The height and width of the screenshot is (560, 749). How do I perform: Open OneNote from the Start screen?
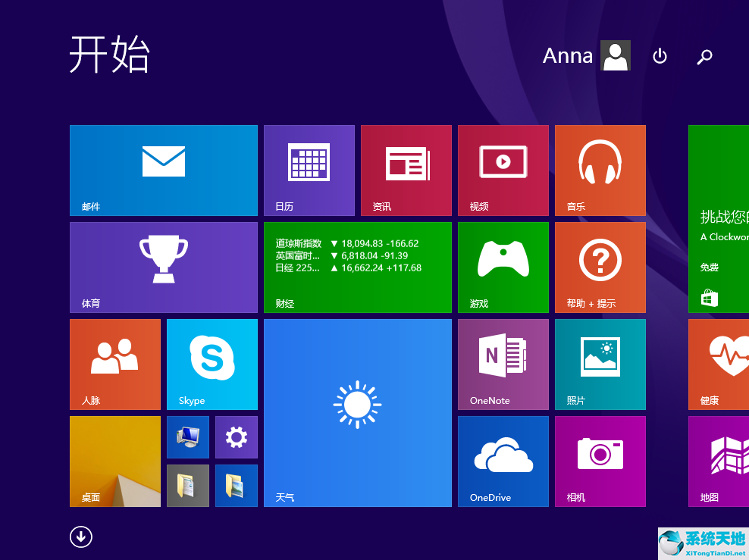[503, 364]
